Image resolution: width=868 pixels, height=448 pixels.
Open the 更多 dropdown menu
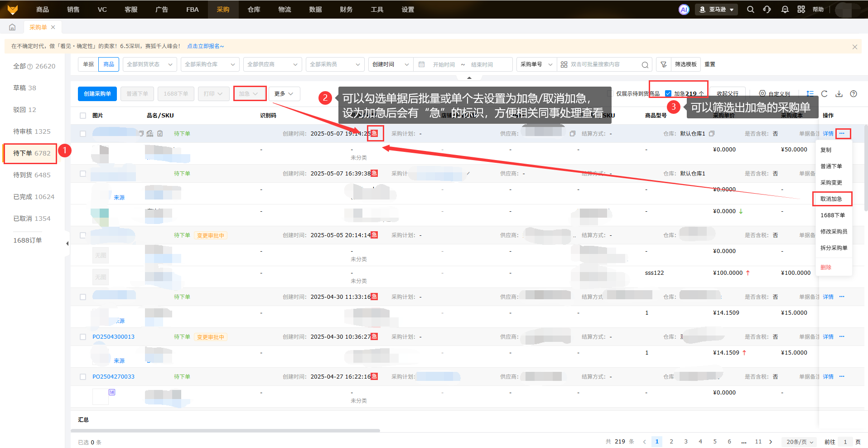point(284,94)
